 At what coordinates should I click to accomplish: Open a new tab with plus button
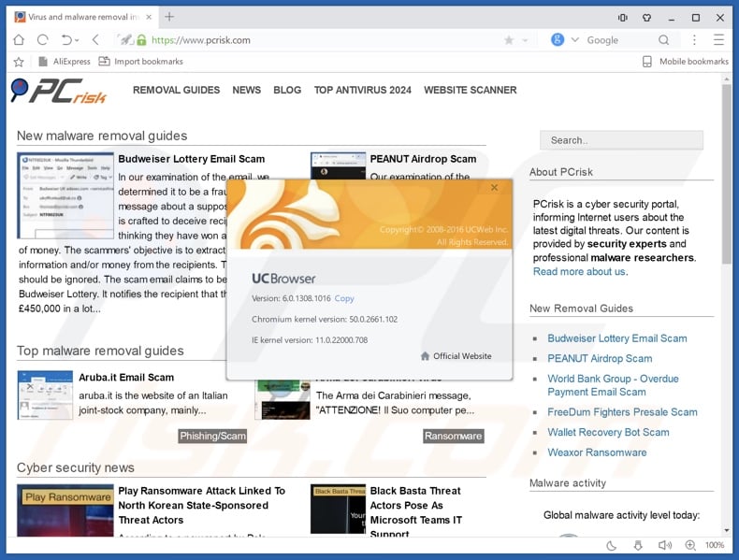tap(169, 17)
